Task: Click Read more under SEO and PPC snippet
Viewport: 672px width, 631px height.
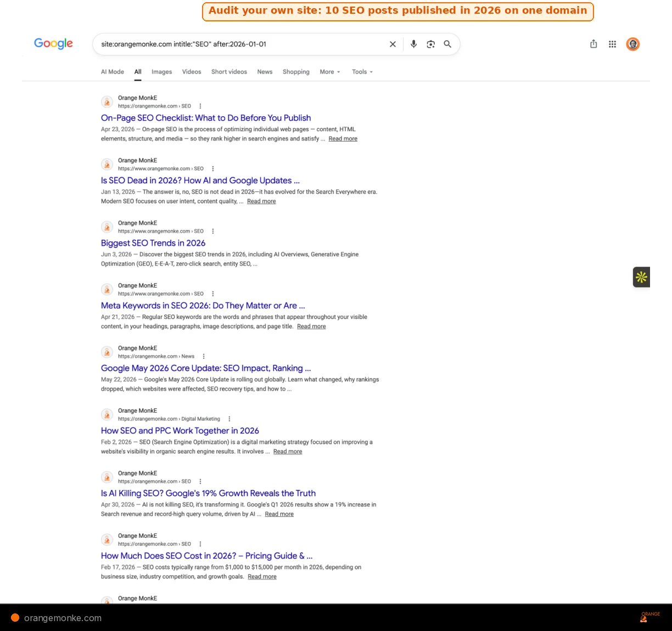Action: pos(288,452)
